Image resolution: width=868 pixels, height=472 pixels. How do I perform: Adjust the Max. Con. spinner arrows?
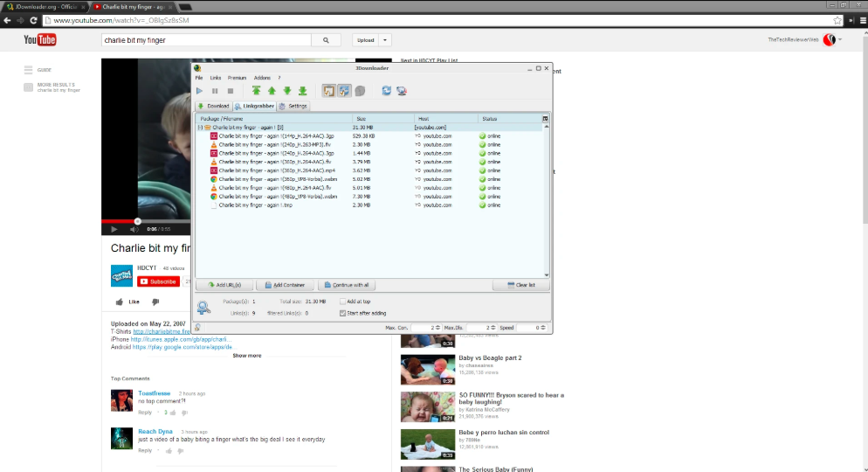point(437,328)
